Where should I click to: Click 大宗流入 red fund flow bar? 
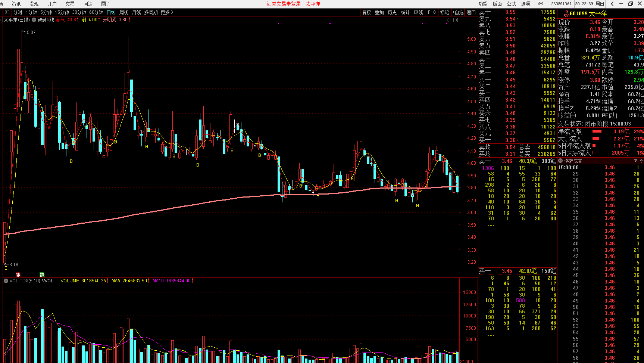[x=595, y=139]
